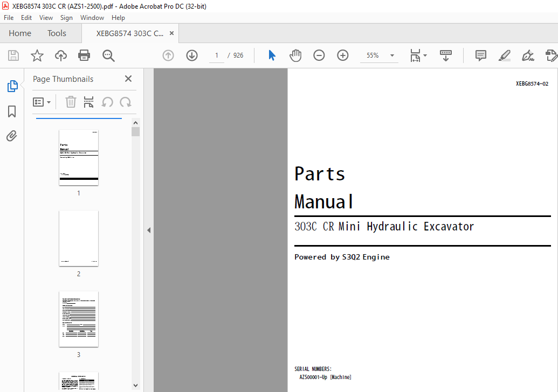Add document to starred with star icon
This screenshot has width=558, height=392.
[x=37, y=55]
